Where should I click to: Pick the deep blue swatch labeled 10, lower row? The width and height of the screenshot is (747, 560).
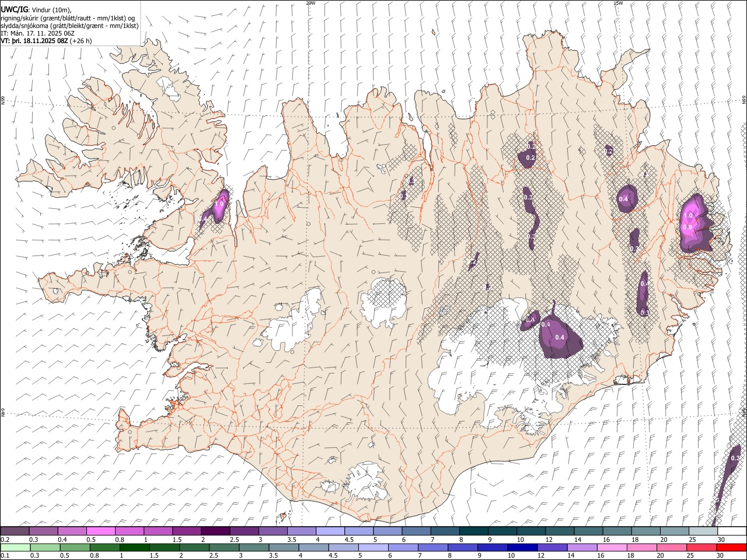[x=522, y=548]
